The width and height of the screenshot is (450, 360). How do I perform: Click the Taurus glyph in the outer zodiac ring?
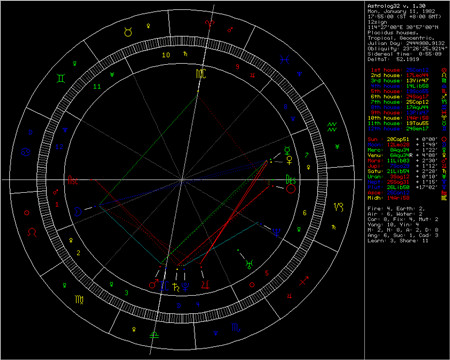coord(128,32)
